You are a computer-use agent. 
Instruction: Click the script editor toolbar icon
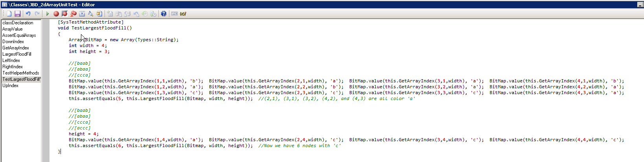[x=183, y=14]
